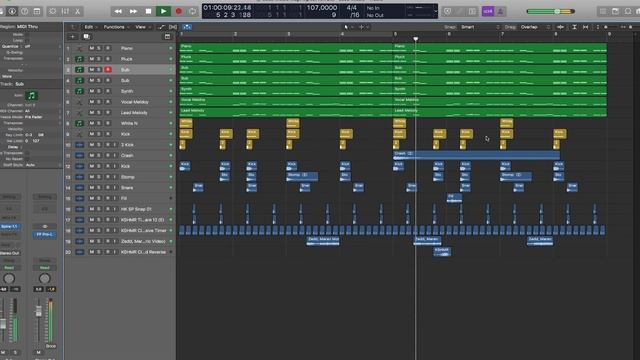Add a new track with the plus button
The width and height of the screenshot is (640, 360).
[72, 37]
